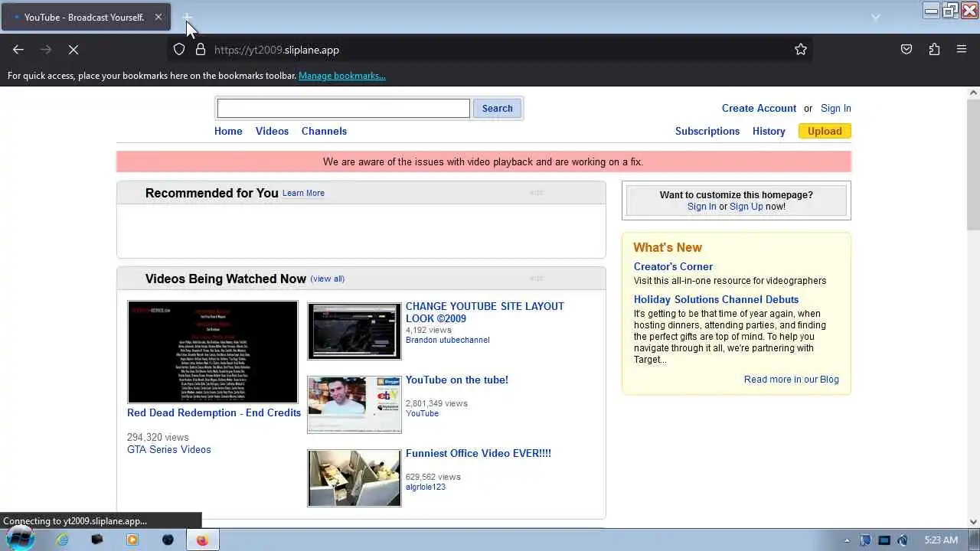Image resolution: width=980 pixels, height=551 pixels.
Task: Go to the Home tab
Action: 228,131
